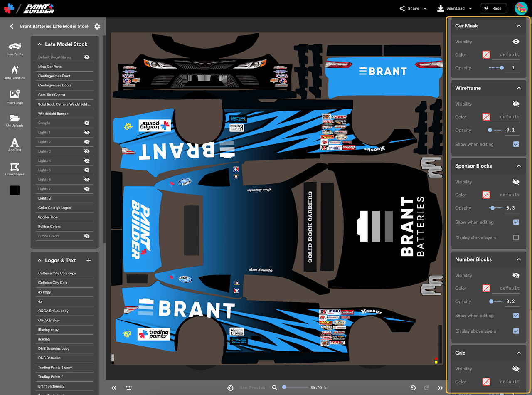Uncheck Number Blocks Display above layers

click(x=516, y=331)
